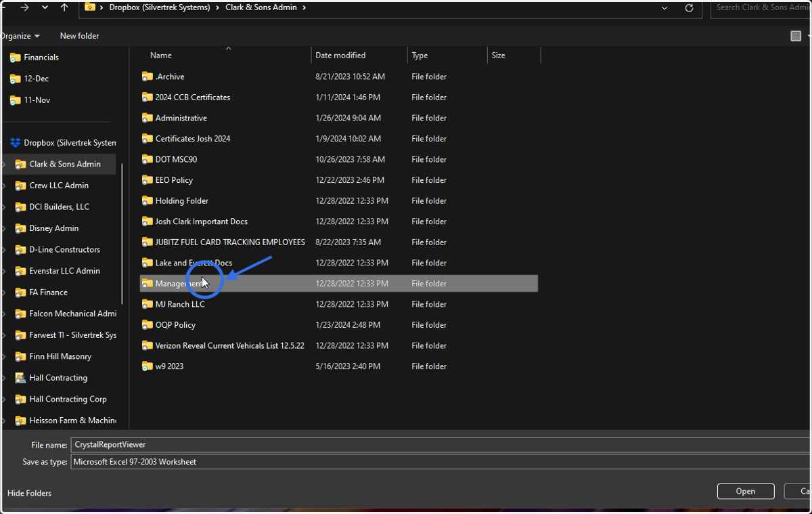Click the 5/16/2023 2:40 PM date cell
This screenshot has height=514, width=812.
pos(348,366)
